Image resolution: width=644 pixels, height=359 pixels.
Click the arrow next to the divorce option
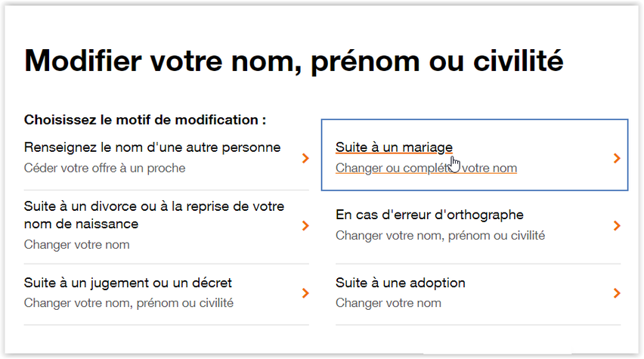[x=305, y=226]
